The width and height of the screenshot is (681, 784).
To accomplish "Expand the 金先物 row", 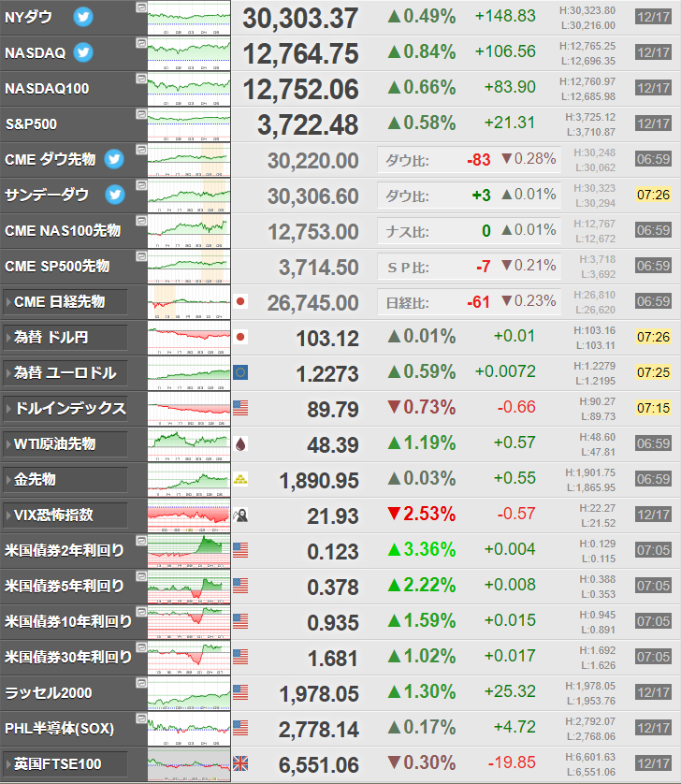I will pyautogui.click(x=65, y=480).
